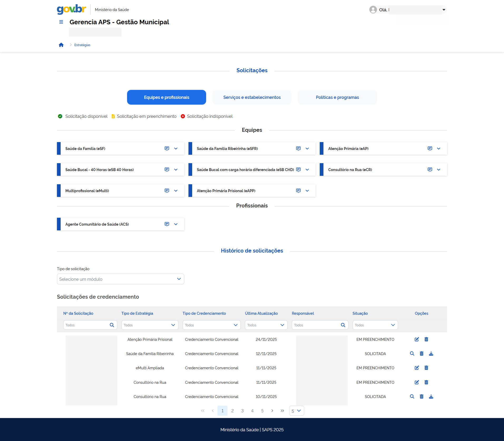Open the Tipo de solicitação dropdown
The image size is (504, 441).
point(120,279)
